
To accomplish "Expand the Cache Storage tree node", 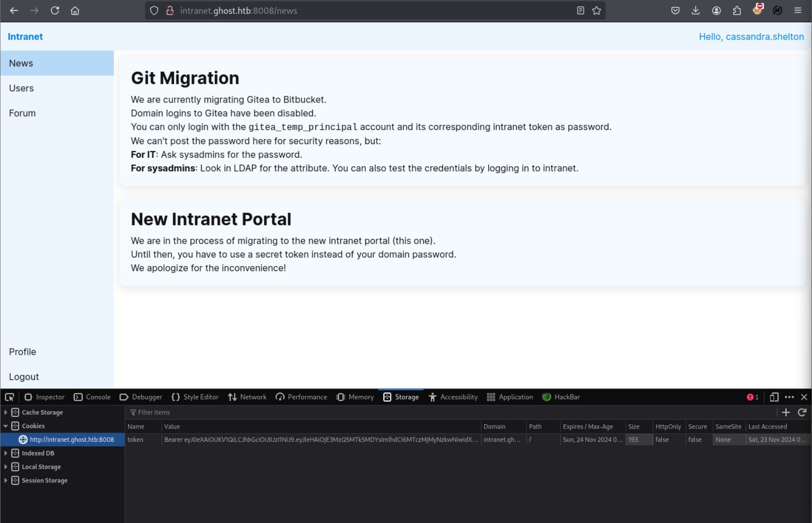I will click(6, 412).
